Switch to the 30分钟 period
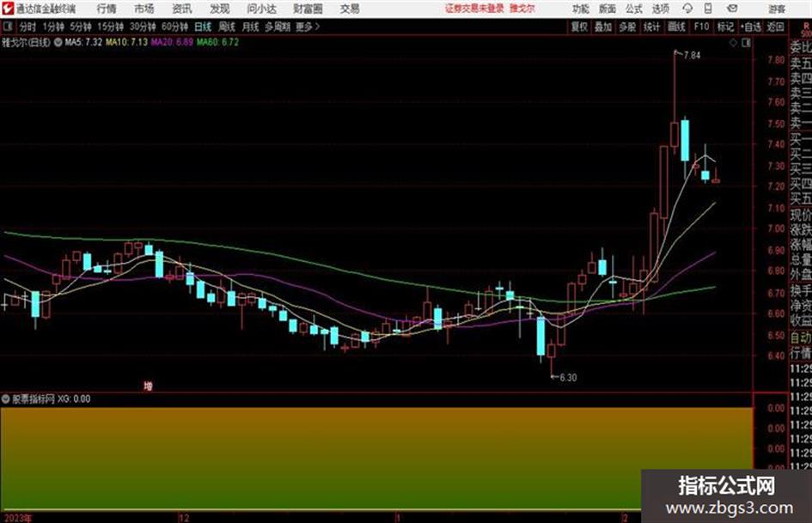Image resolution: width=812 pixels, height=523 pixels. click(x=143, y=27)
